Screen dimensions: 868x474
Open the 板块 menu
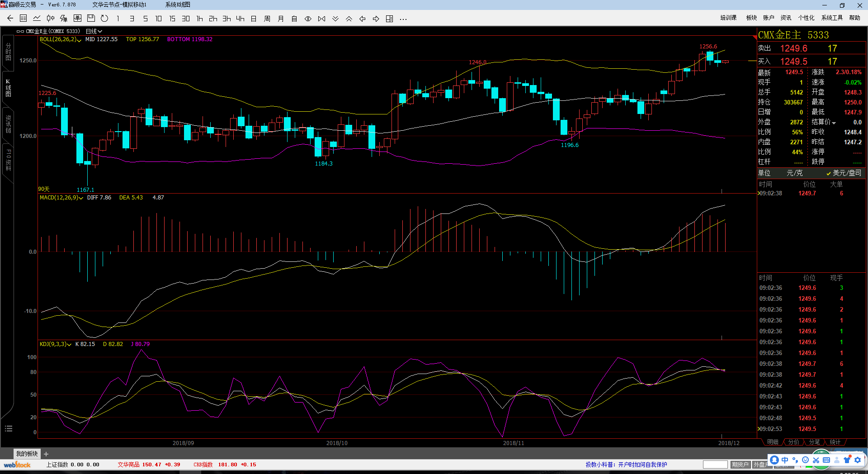(x=751, y=18)
